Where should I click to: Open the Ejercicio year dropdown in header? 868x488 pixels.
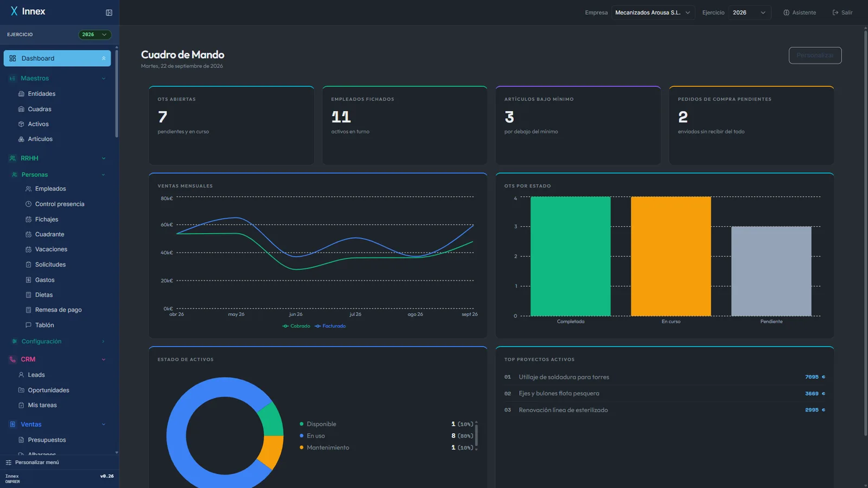click(750, 12)
